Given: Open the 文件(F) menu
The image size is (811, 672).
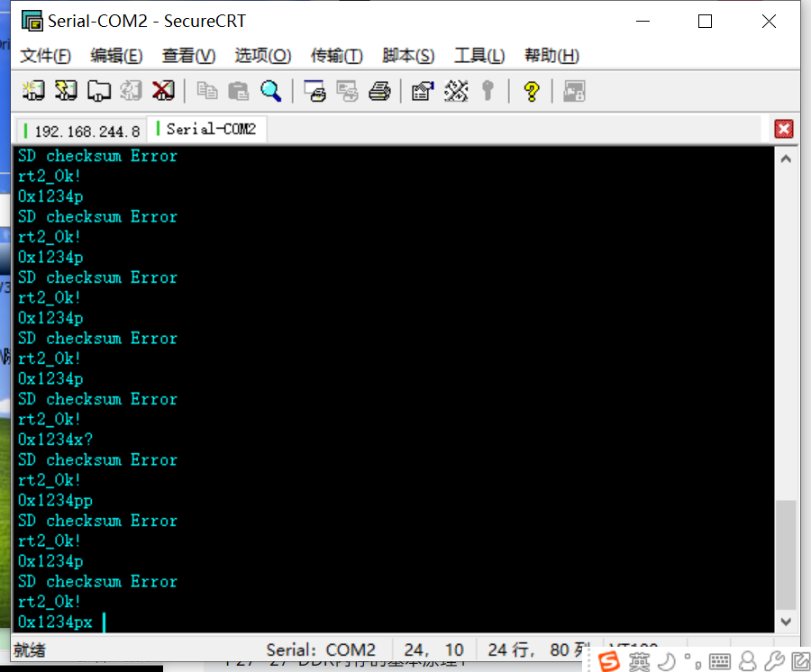Looking at the screenshot, I should 46,55.
